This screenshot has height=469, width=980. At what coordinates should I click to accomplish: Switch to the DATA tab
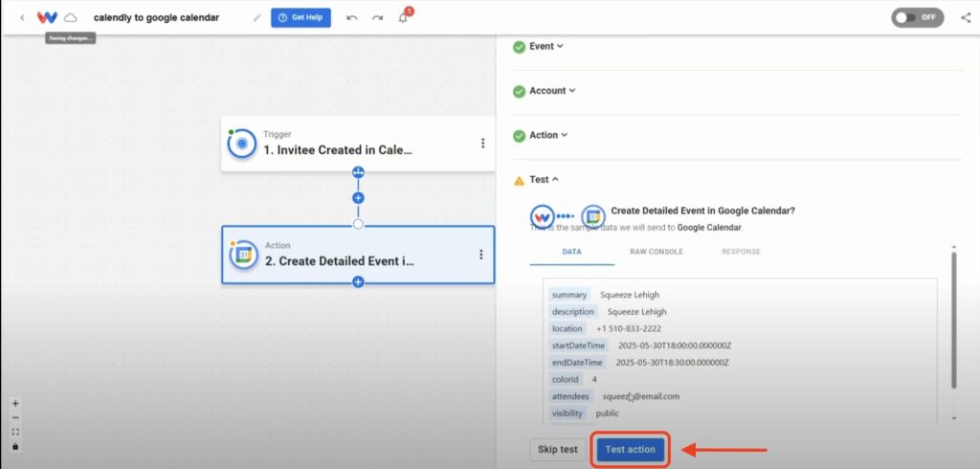[x=571, y=252]
